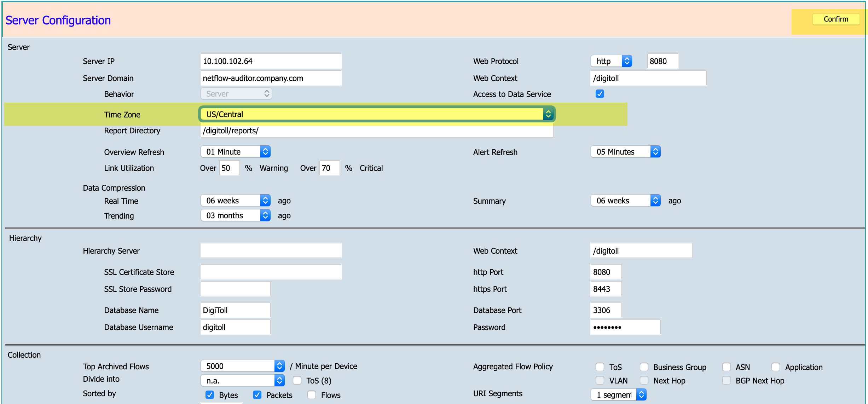The height and width of the screenshot is (404, 868).
Task: Toggle the Sorted by Packets checkbox
Action: [x=257, y=395]
